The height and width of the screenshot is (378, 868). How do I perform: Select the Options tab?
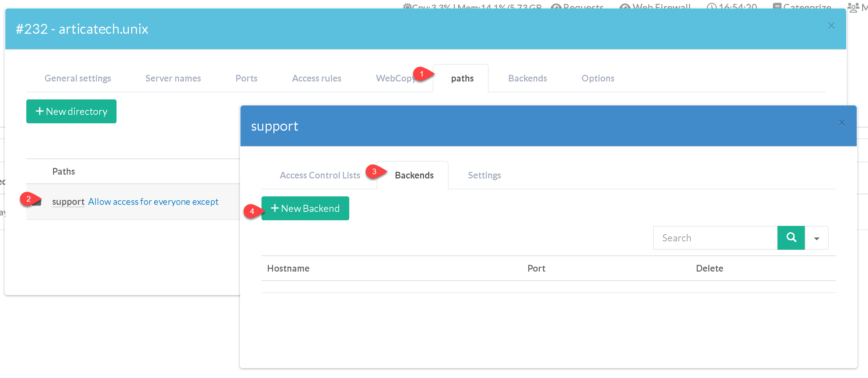click(598, 78)
